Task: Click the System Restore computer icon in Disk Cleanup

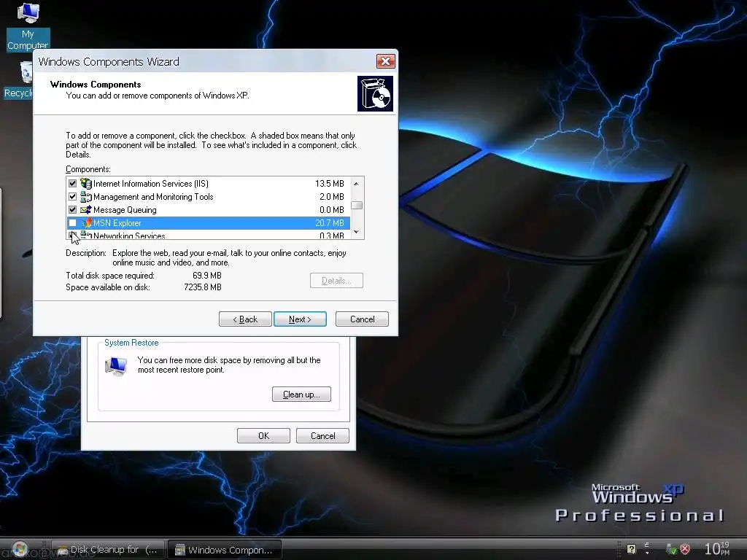Action: click(116, 366)
